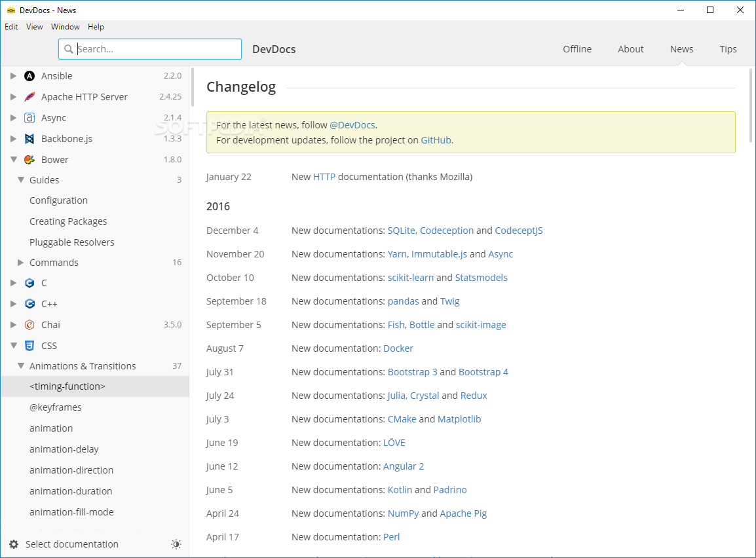The image size is (756, 558).
Task: Open the Tips page
Action: 728,49
